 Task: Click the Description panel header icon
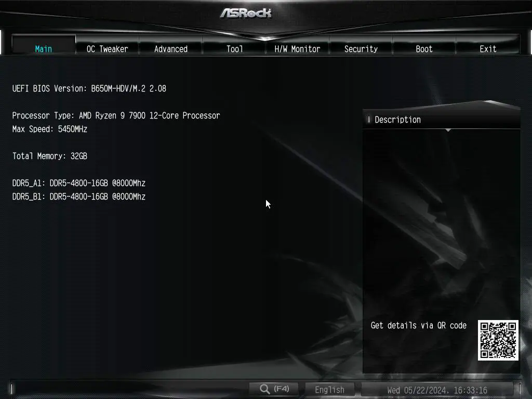click(x=369, y=119)
